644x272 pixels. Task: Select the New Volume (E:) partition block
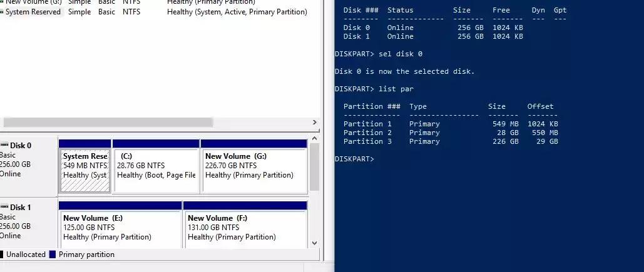[120, 228]
